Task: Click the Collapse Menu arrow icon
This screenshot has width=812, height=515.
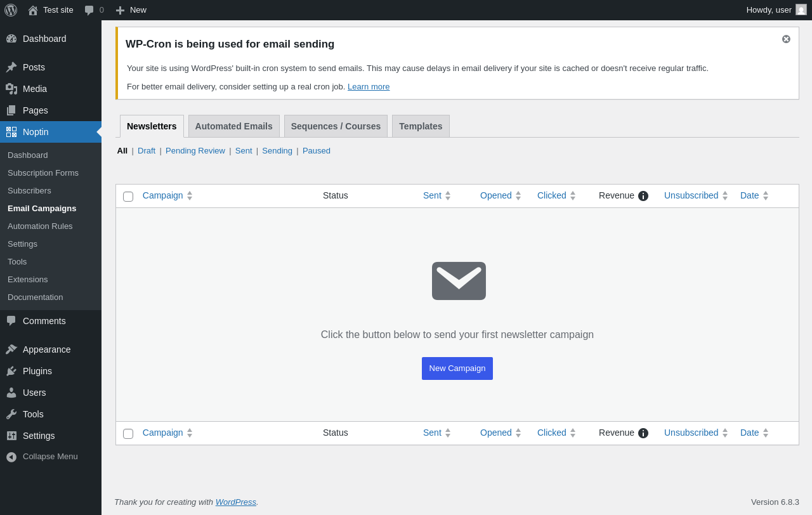Action: (x=11, y=457)
